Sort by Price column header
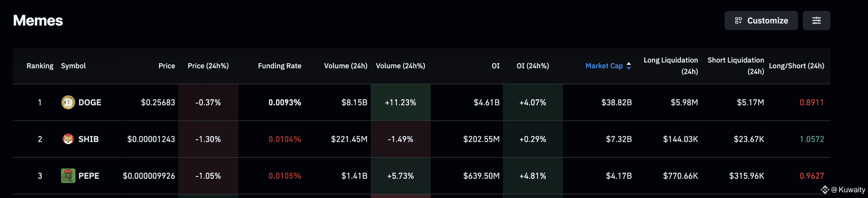This screenshot has width=868, height=198. pyautogui.click(x=167, y=66)
